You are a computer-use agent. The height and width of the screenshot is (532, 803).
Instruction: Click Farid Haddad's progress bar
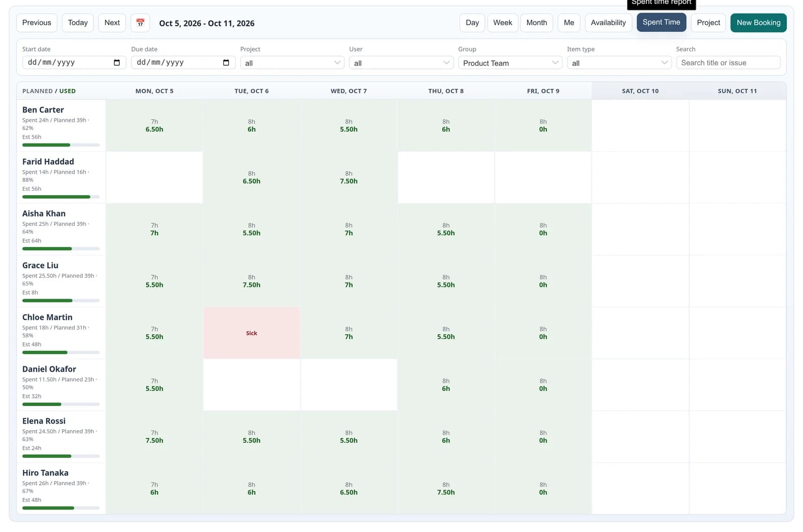pyautogui.click(x=61, y=197)
